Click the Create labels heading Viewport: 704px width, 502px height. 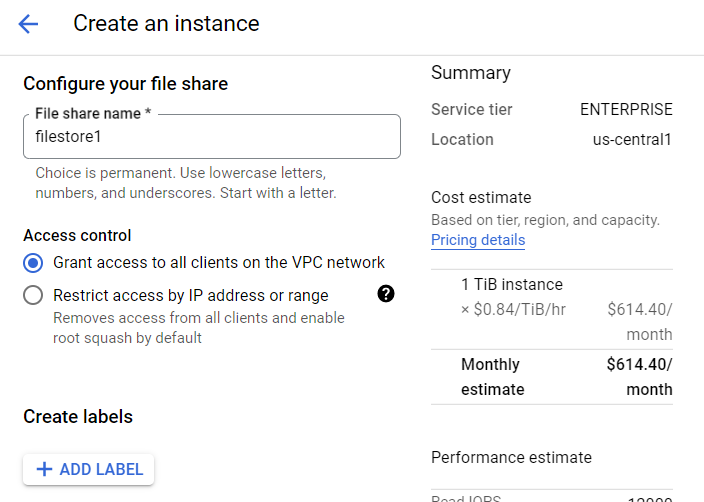click(78, 417)
